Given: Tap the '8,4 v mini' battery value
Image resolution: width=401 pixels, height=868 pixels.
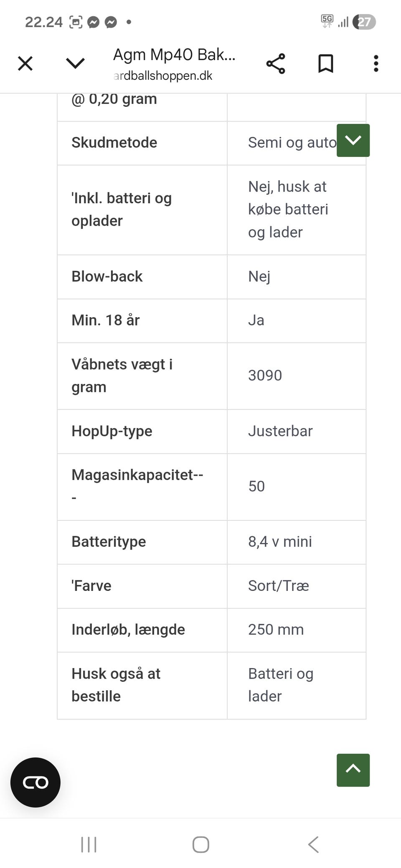Looking at the screenshot, I should (x=280, y=542).
